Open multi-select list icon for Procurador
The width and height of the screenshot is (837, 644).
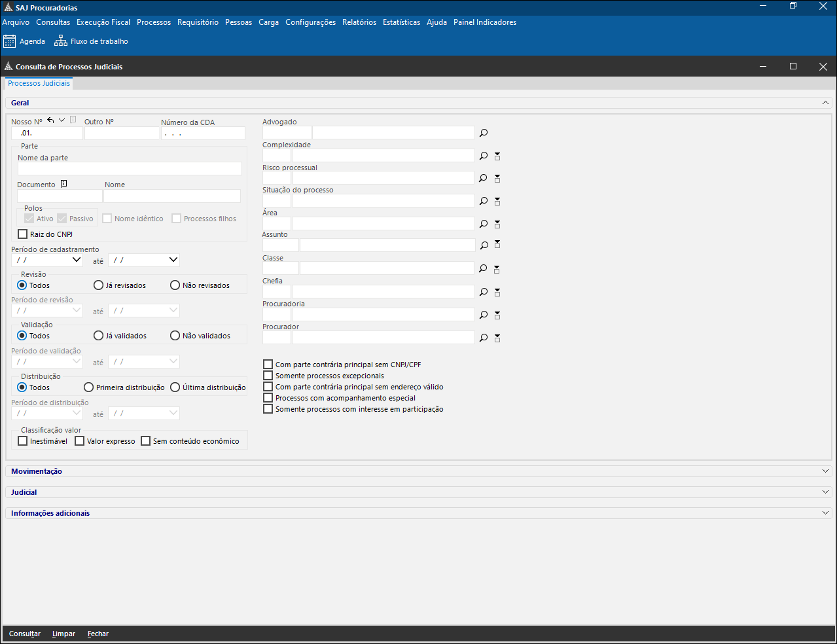pos(497,338)
